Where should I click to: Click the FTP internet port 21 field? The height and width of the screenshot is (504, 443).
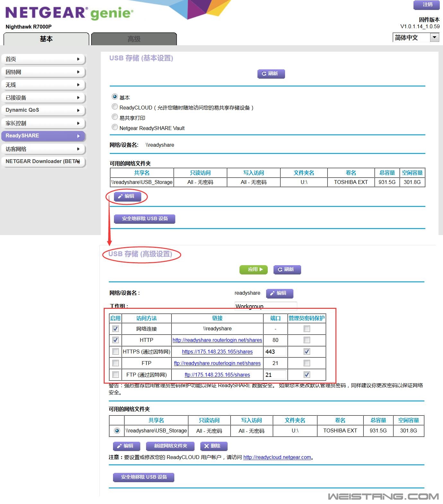(275, 375)
